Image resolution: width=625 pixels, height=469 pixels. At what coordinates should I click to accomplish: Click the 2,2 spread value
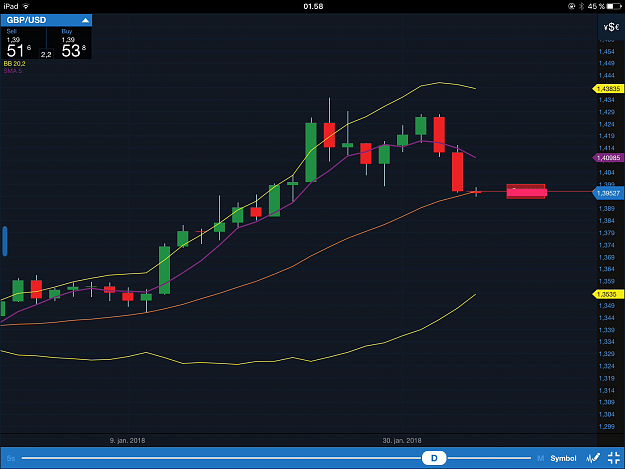pyautogui.click(x=46, y=55)
